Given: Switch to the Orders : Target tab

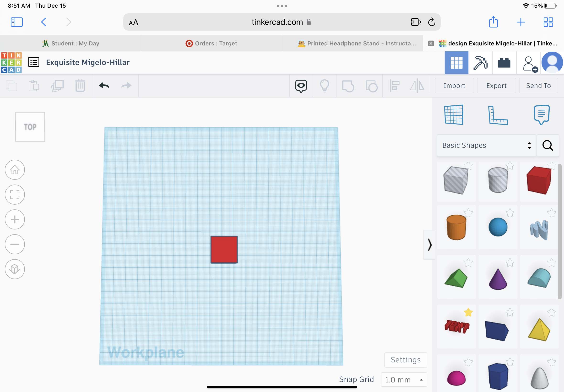Looking at the screenshot, I should point(211,44).
